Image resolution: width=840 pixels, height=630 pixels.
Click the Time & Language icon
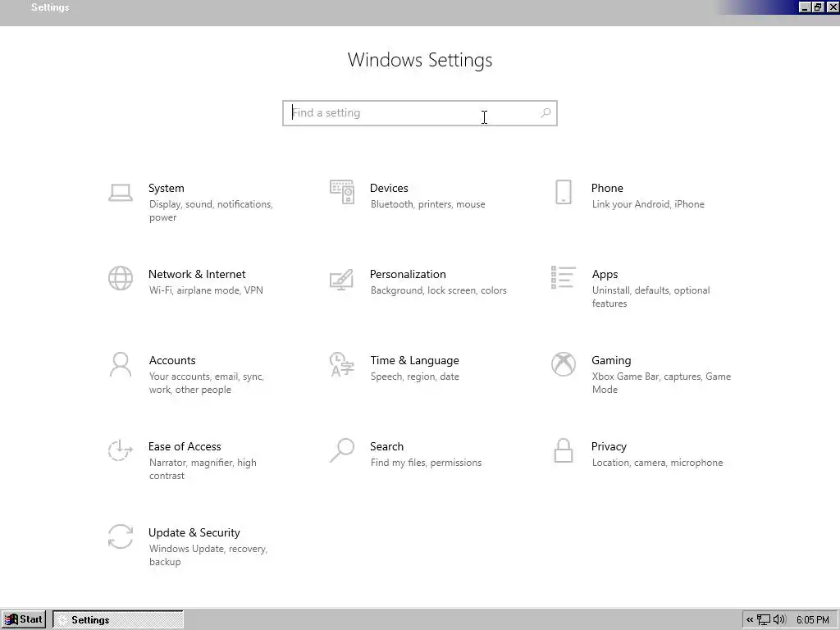(x=342, y=364)
